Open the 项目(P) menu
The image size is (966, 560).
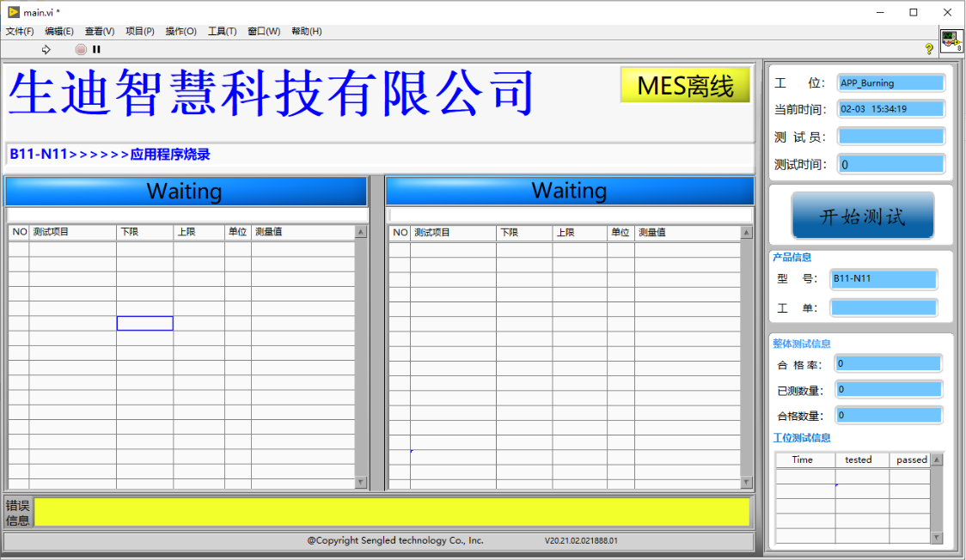[140, 32]
